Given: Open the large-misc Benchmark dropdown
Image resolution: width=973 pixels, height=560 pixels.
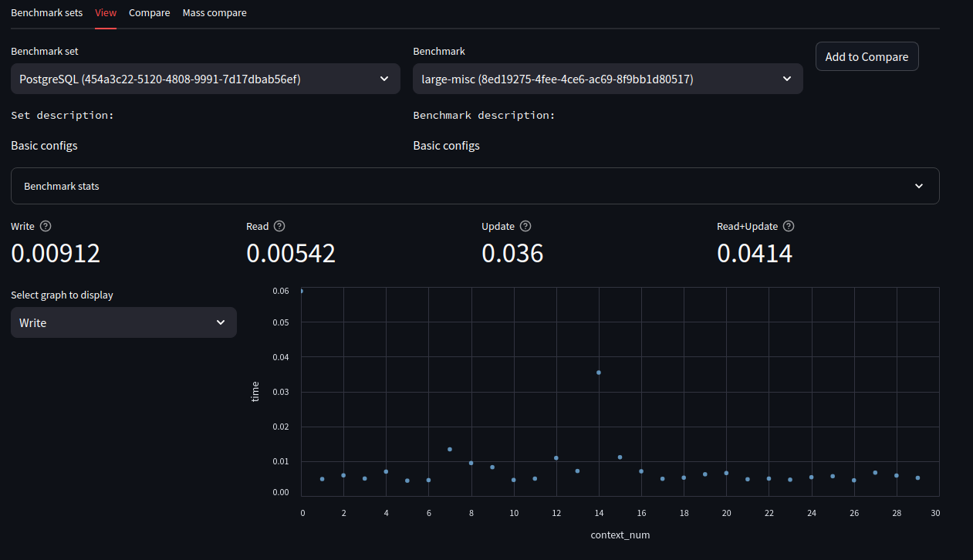Looking at the screenshot, I should (x=607, y=78).
